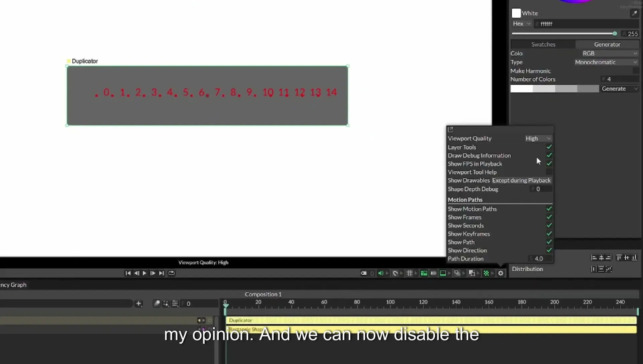Align objects to bottom edge
The width and height of the screenshot is (643, 364).
634,258
